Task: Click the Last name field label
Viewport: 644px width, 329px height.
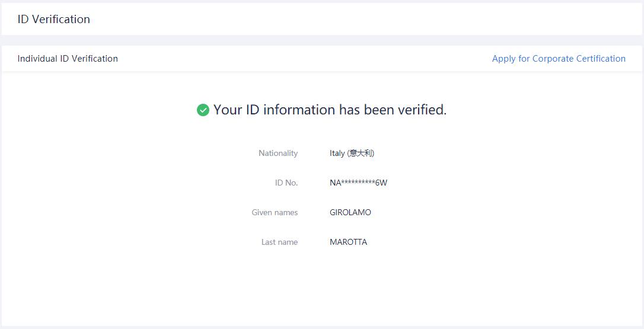Action: tap(279, 242)
